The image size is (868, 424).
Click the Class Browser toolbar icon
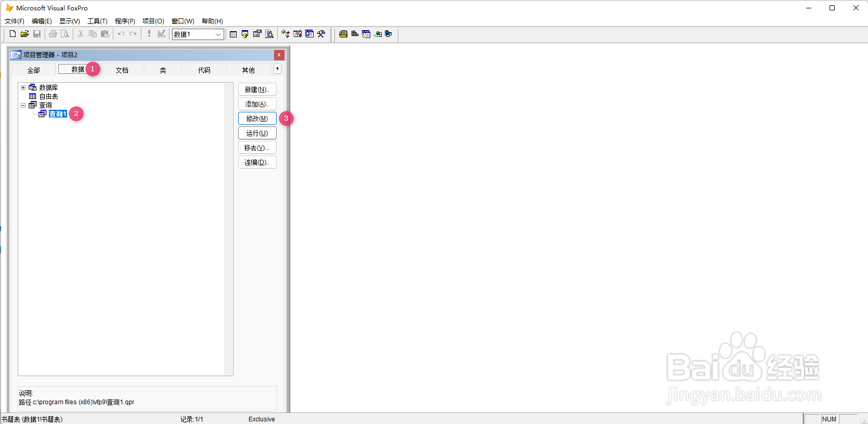[286, 34]
